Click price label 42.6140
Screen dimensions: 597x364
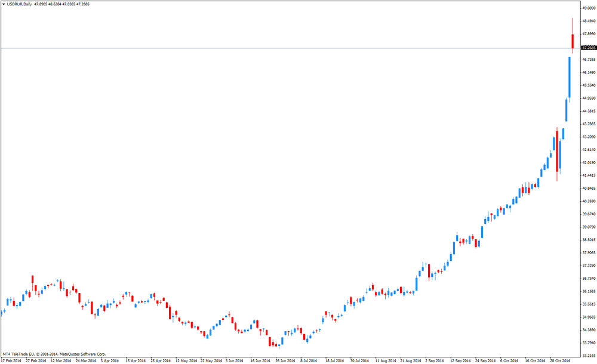point(589,150)
